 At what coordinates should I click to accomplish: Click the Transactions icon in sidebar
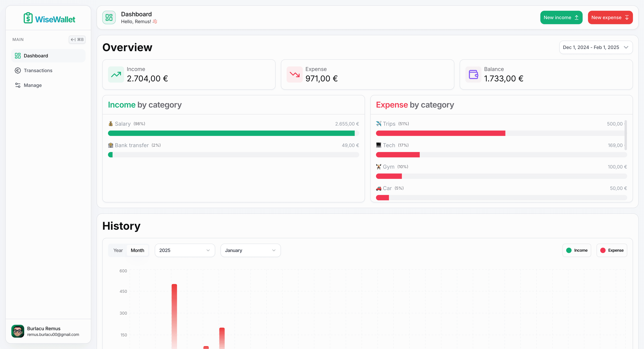pos(17,70)
